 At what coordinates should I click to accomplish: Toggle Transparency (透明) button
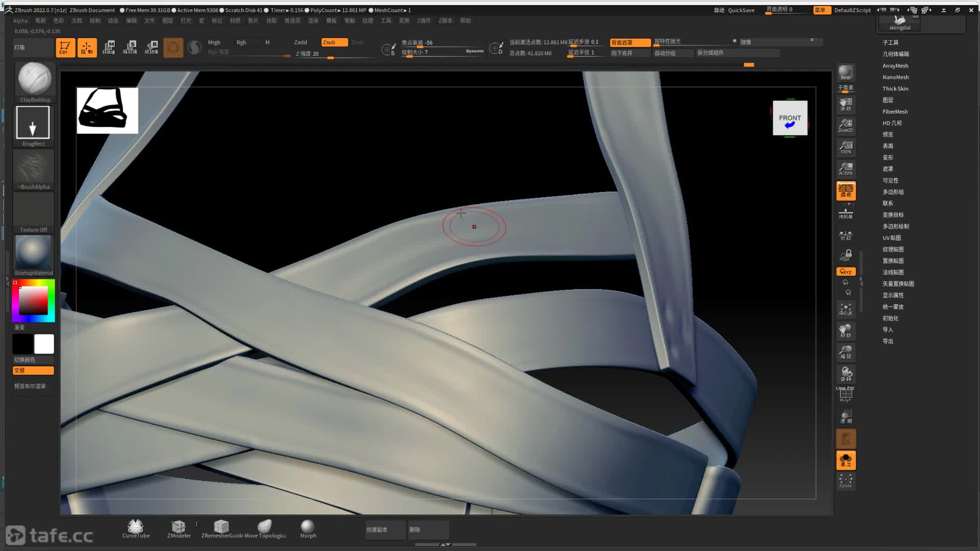pyautogui.click(x=846, y=417)
